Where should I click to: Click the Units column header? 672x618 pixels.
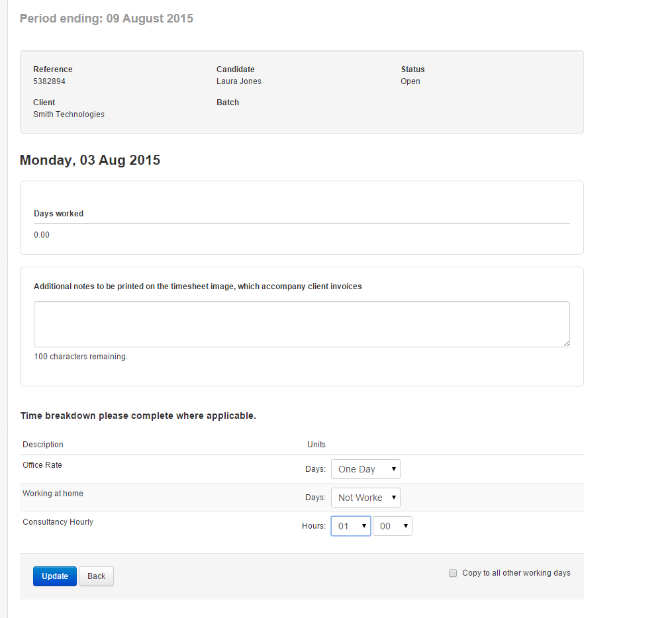tap(316, 445)
